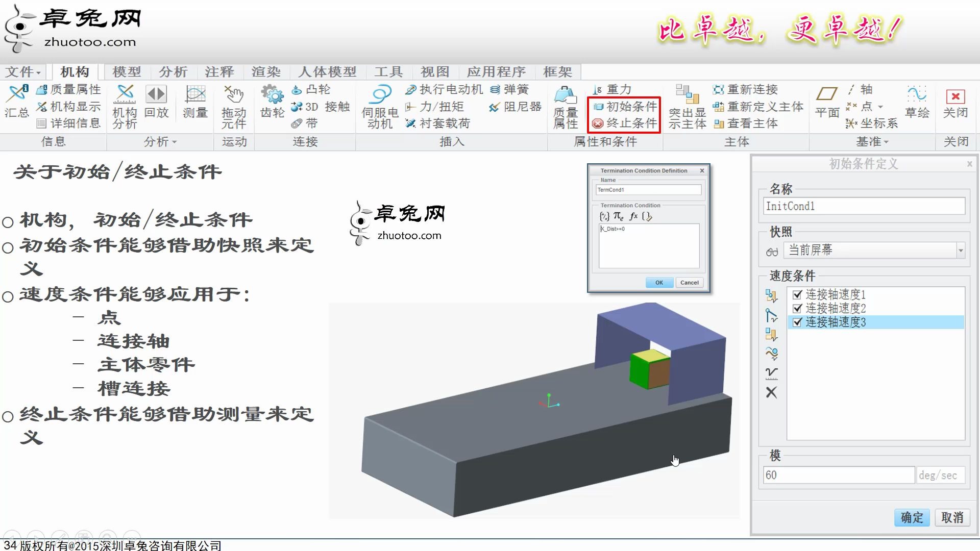This screenshot has height=551, width=980.
Task: Click the delete X icon in velocity conditions
Action: click(771, 392)
